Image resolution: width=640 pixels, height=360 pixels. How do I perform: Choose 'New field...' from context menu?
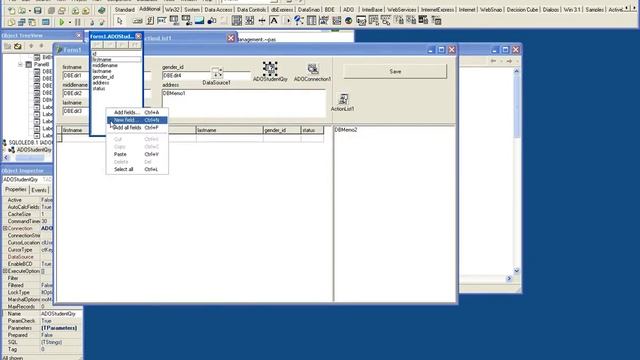[x=137, y=120]
